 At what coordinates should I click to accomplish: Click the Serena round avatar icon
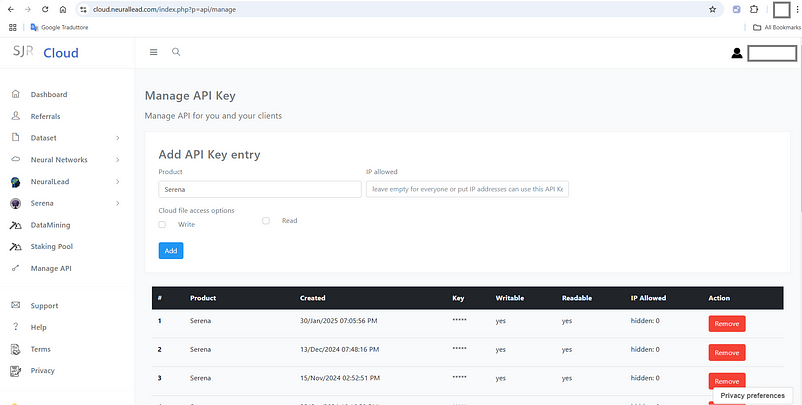(x=15, y=204)
